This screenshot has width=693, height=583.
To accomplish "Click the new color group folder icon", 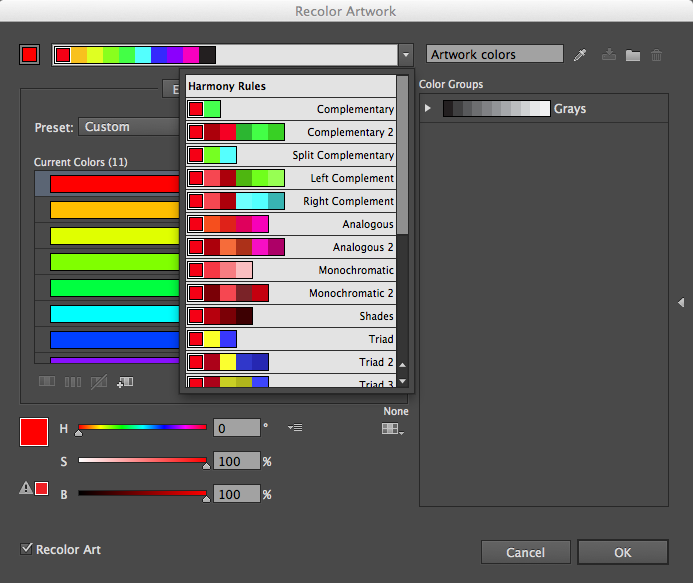I will [x=632, y=55].
